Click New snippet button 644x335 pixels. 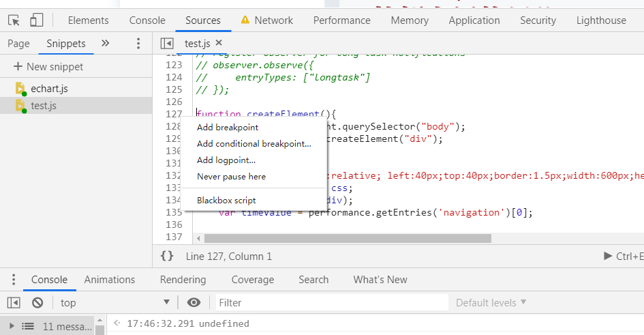pos(48,66)
